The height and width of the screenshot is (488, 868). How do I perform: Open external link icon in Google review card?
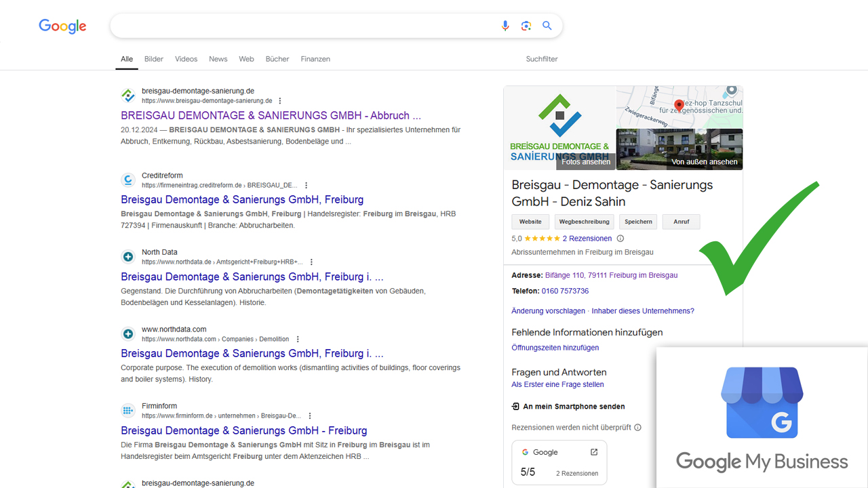point(594,452)
